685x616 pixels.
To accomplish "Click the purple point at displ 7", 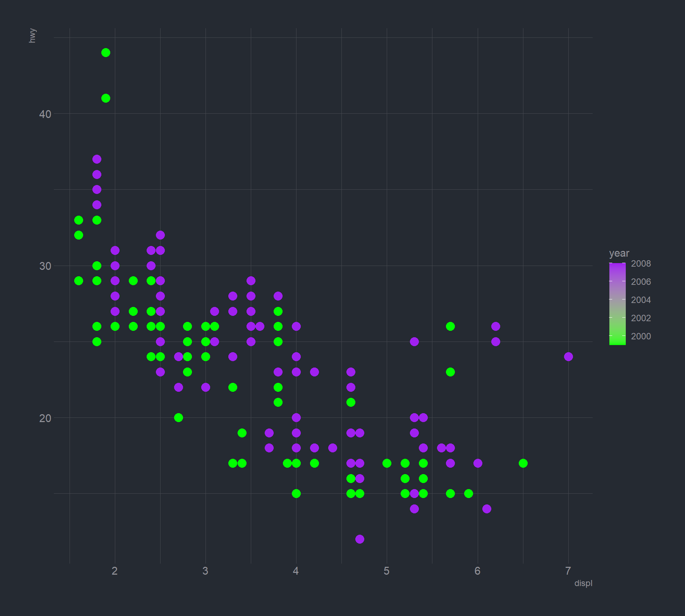I will pyautogui.click(x=568, y=356).
